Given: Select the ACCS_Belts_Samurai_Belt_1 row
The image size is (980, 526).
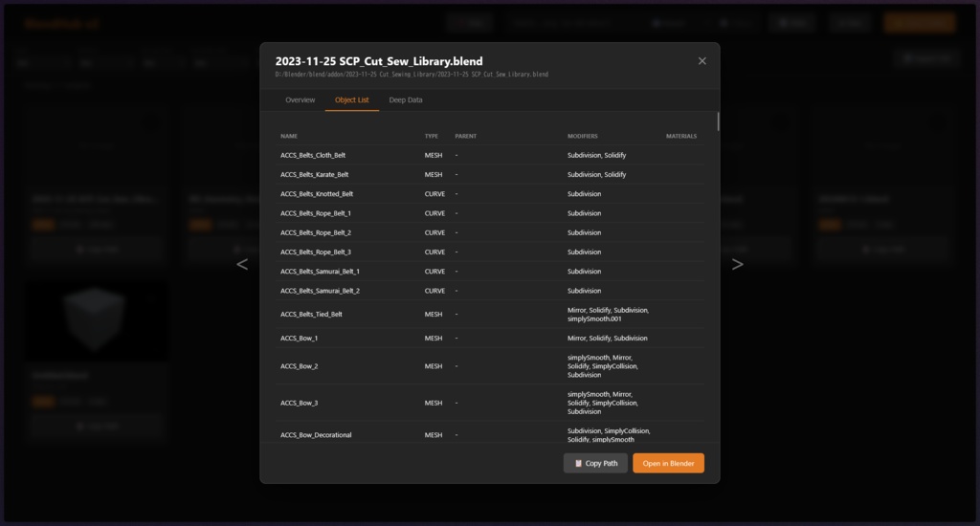Looking at the screenshot, I should tap(491, 271).
